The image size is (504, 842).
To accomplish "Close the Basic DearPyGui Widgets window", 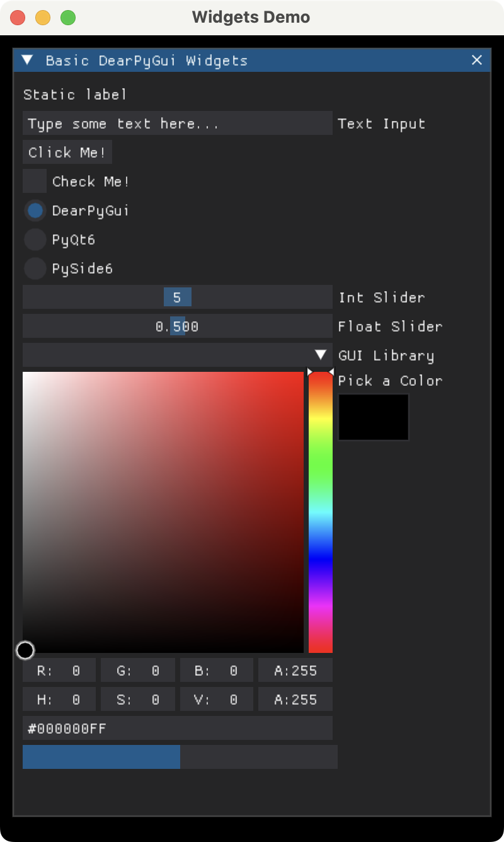I will pyautogui.click(x=477, y=60).
